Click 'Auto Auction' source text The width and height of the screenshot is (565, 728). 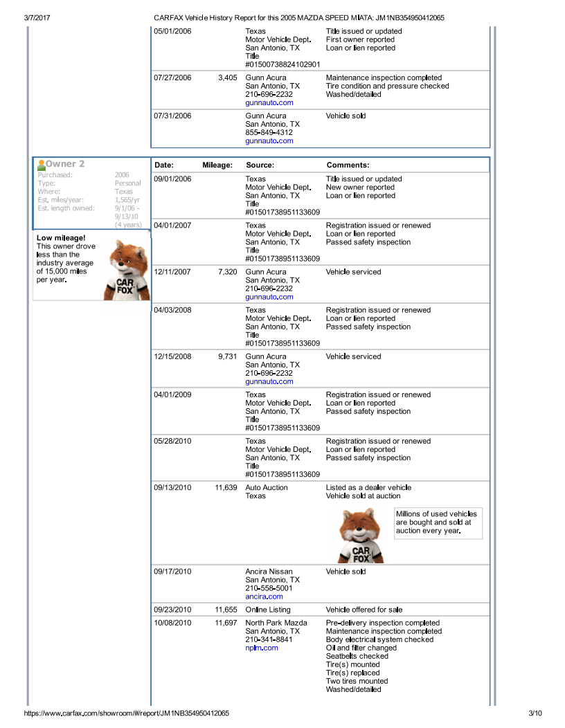pos(267,487)
